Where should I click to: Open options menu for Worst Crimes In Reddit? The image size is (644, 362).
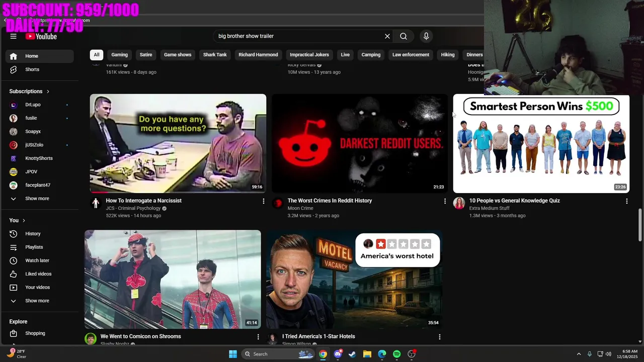coord(445,201)
